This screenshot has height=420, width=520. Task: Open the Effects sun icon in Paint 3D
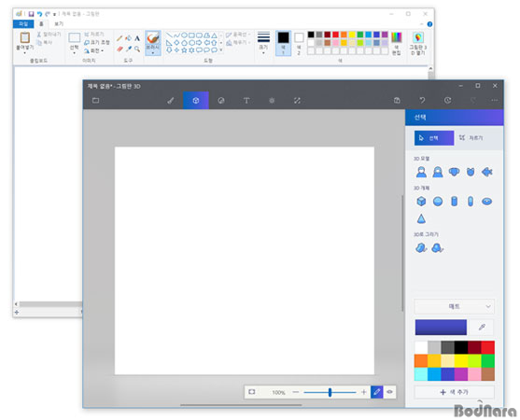click(x=272, y=101)
